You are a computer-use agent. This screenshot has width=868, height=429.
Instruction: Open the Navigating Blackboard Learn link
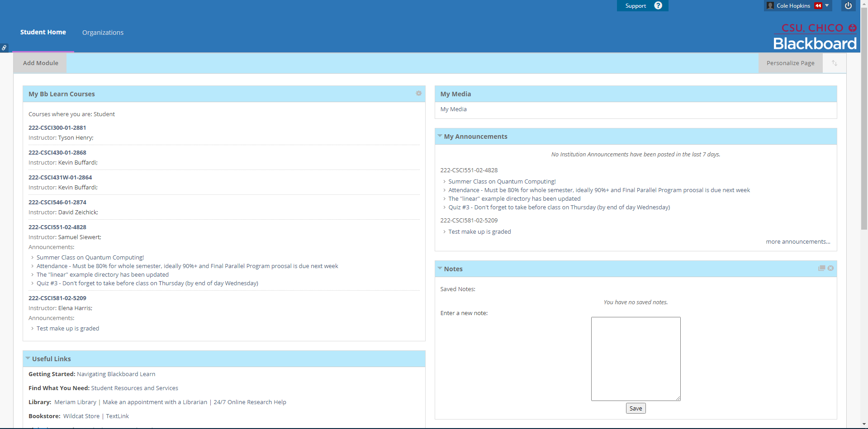click(x=116, y=374)
